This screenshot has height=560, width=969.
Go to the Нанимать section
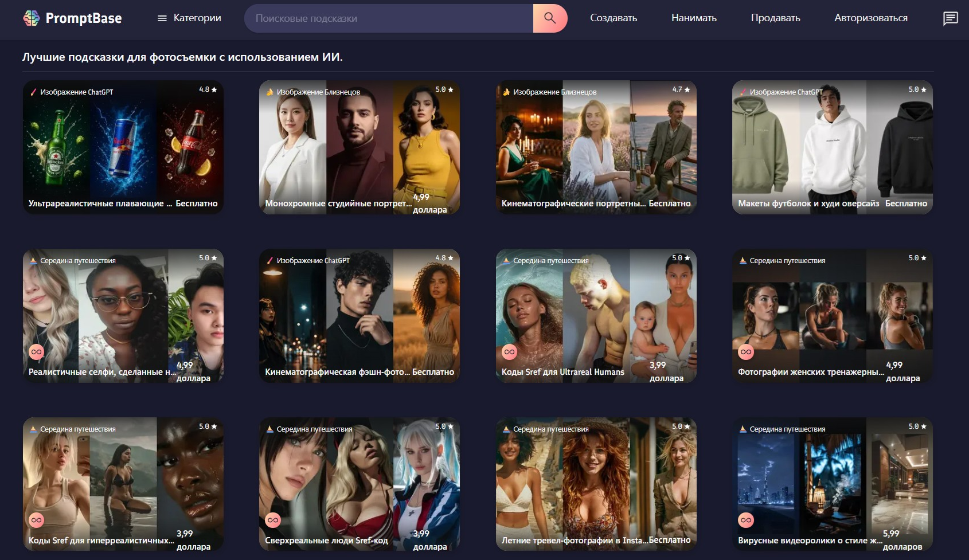694,18
